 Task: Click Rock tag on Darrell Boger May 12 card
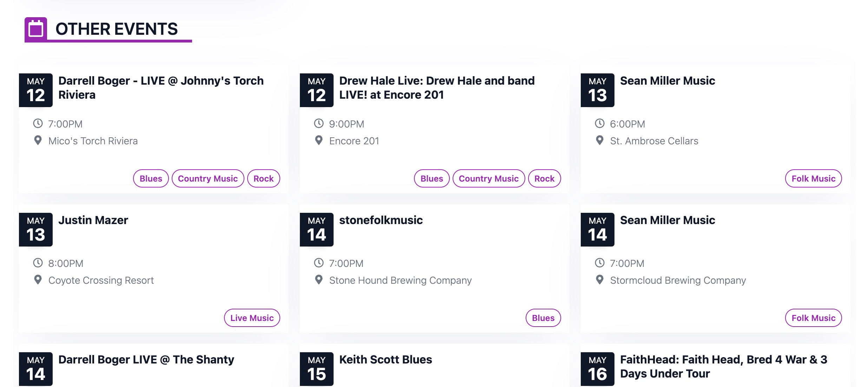pos(263,178)
